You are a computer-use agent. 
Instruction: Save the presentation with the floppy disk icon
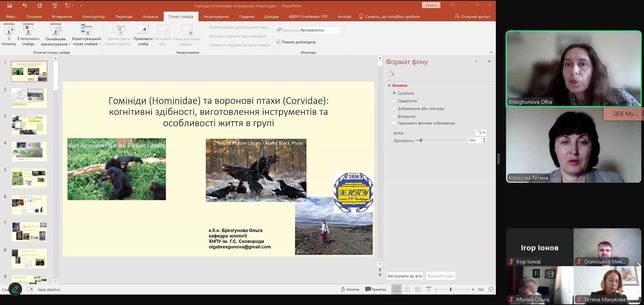[9, 5]
